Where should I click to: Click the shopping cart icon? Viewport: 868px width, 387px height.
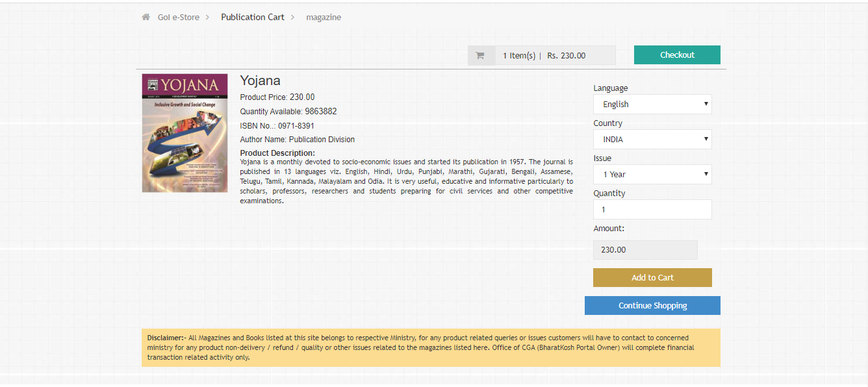[480, 56]
